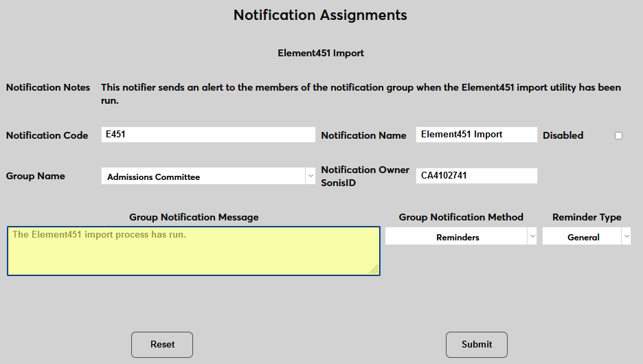Click the Group Notification Message column header

pyautogui.click(x=194, y=217)
